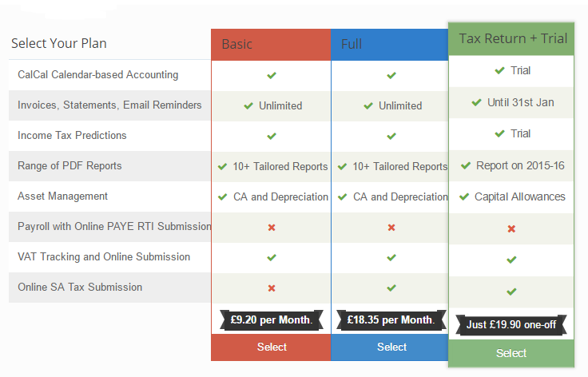Click the red cross in Full Payroll row
The width and height of the screenshot is (588, 377).
(x=391, y=228)
